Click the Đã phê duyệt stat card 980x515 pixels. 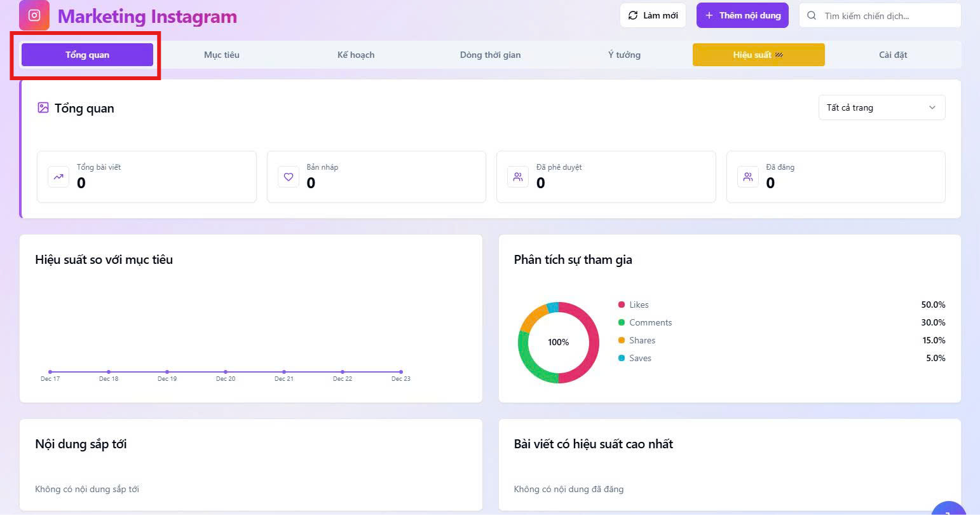[606, 177]
